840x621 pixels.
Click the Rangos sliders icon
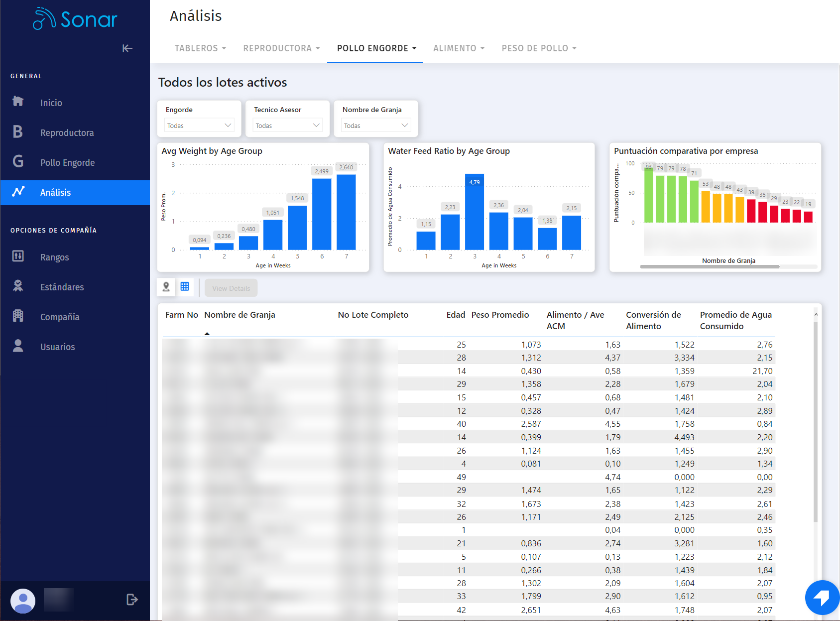(18, 256)
